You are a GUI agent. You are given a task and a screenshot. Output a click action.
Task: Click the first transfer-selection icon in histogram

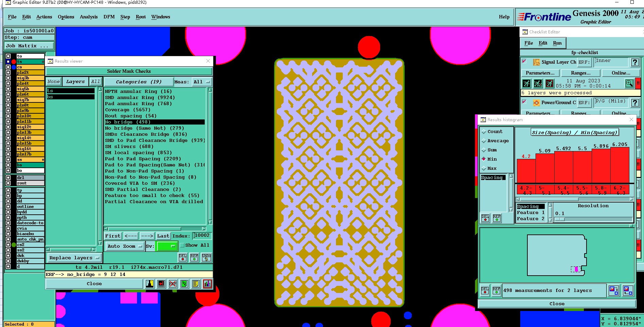[x=614, y=290]
